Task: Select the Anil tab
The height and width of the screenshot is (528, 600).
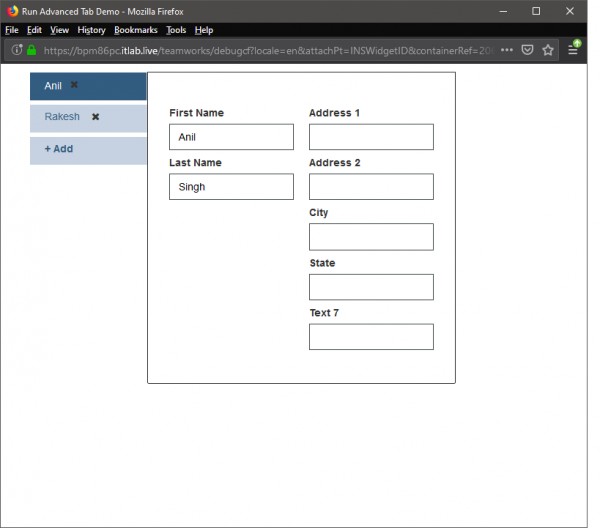Action: point(88,86)
